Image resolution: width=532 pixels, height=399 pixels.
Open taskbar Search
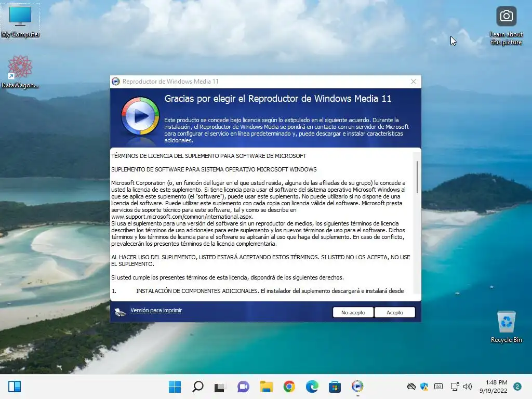(198, 387)
